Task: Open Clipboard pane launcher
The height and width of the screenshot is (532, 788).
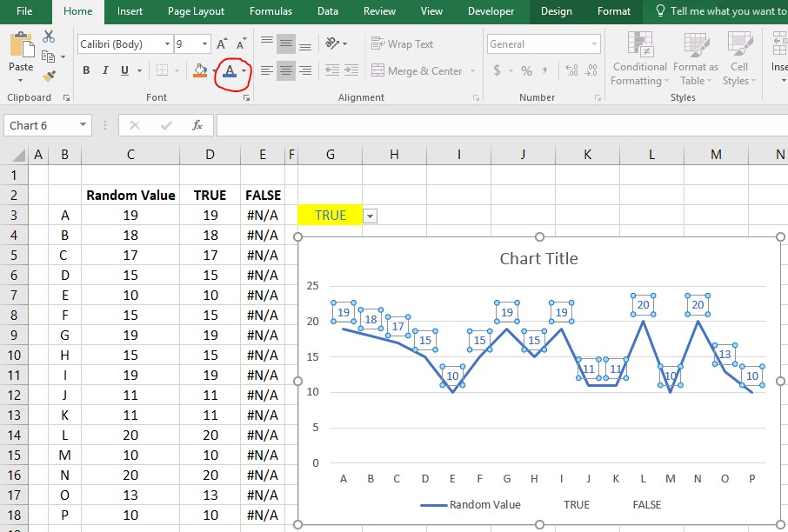Action: pyautogui.click(x=66, y=98)
